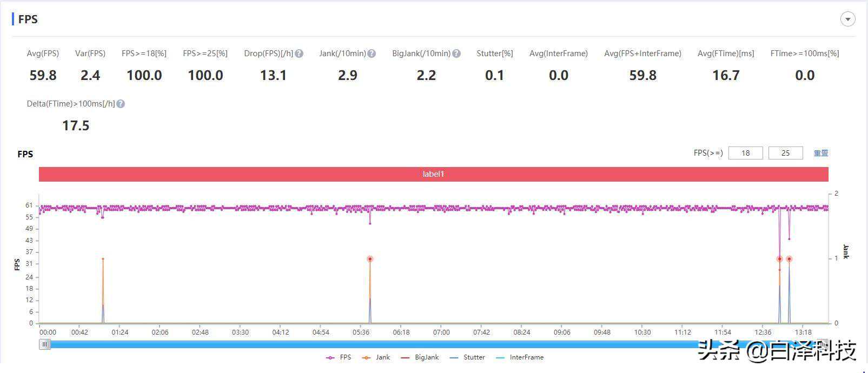Click the FPS threshold field showing 18

click(745, 153)
